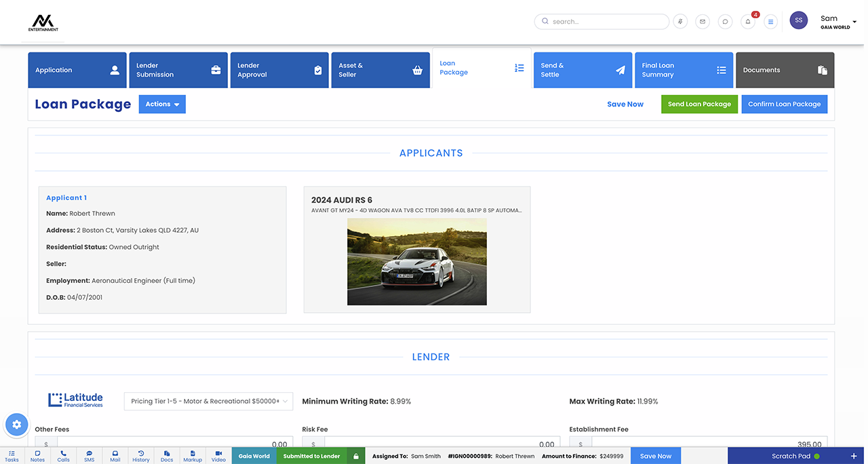Click the Save Now link near Send Loan Package

625,104
